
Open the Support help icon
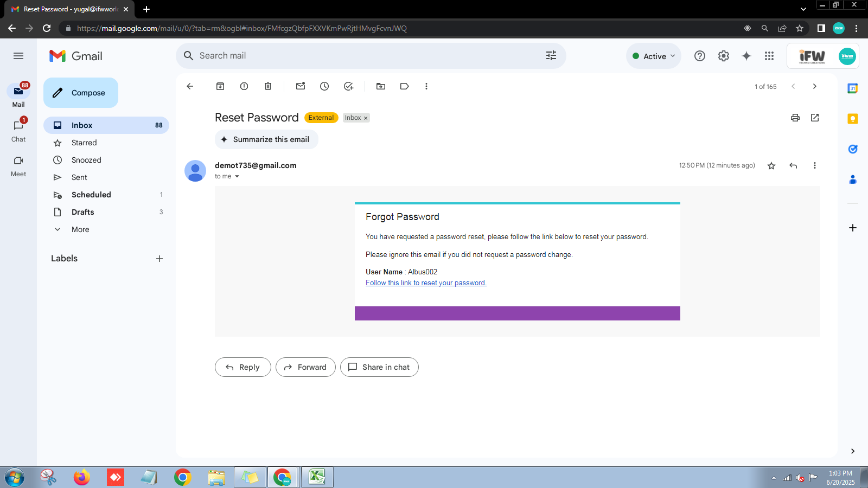point(700,56)
